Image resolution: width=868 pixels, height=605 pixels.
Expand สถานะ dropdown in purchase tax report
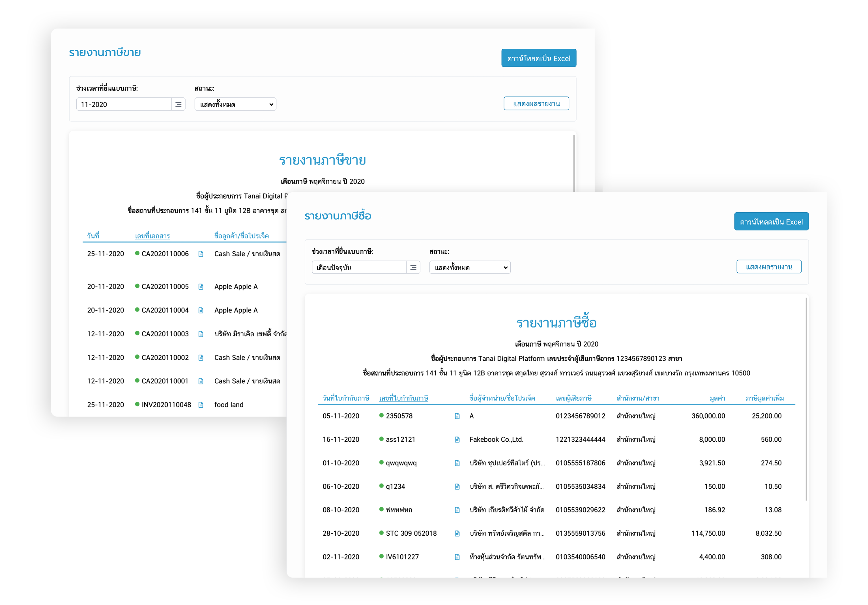tap(470, 268)
